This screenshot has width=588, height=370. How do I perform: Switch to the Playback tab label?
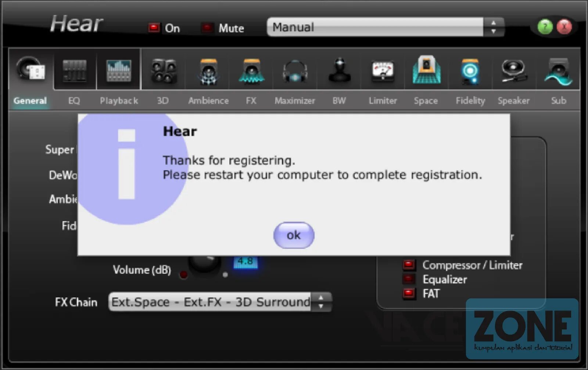(x=119, y=100)
